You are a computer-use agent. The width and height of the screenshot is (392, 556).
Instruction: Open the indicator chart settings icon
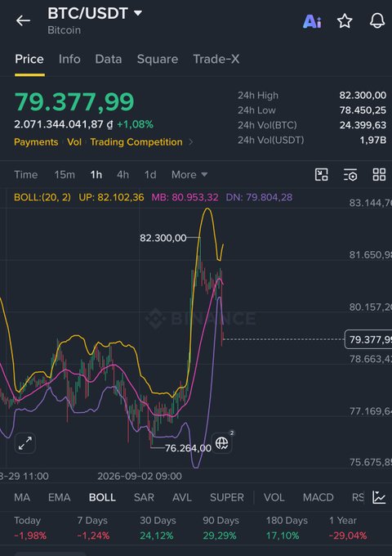(x=379, y=497)
